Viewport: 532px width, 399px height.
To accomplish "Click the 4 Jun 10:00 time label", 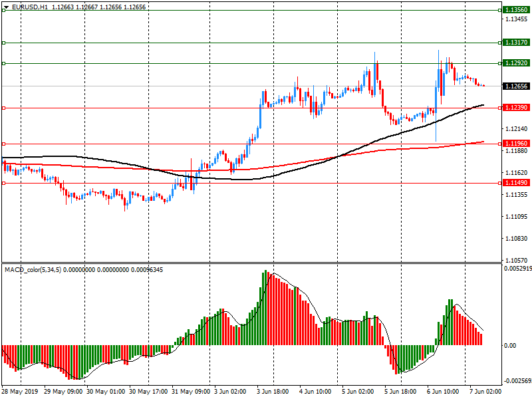I will (315, 392).
